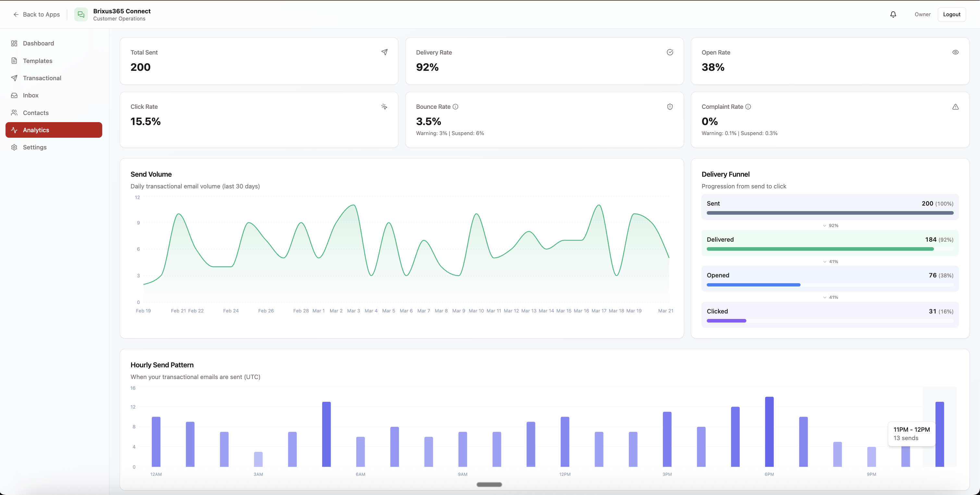This screenshot has width=980, height=495.
Task: Open the Transactional section
Action: [x=54, y=78]
